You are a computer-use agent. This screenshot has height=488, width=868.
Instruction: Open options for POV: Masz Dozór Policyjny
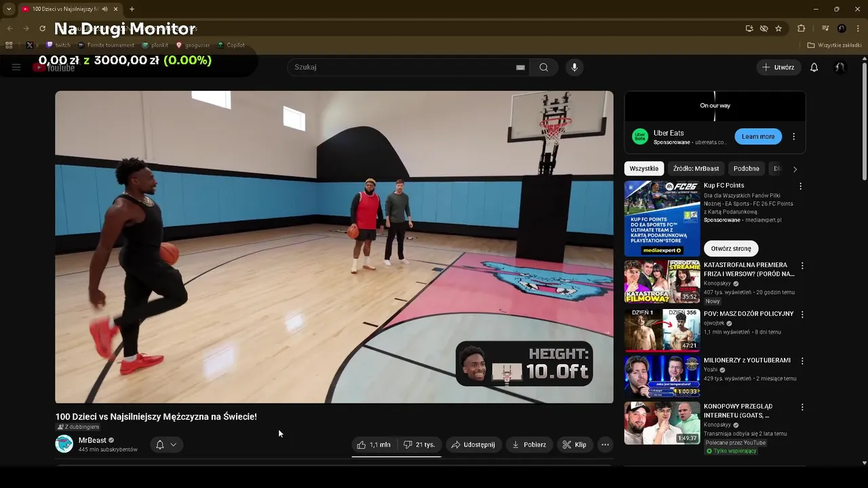click(x=802, y=314)
